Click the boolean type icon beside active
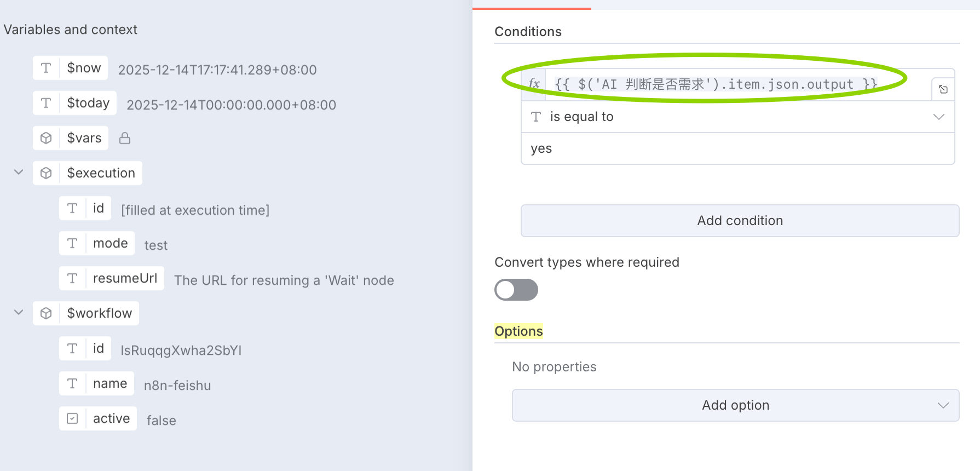The height and width of the screenshot is (471, 980). 72,418
